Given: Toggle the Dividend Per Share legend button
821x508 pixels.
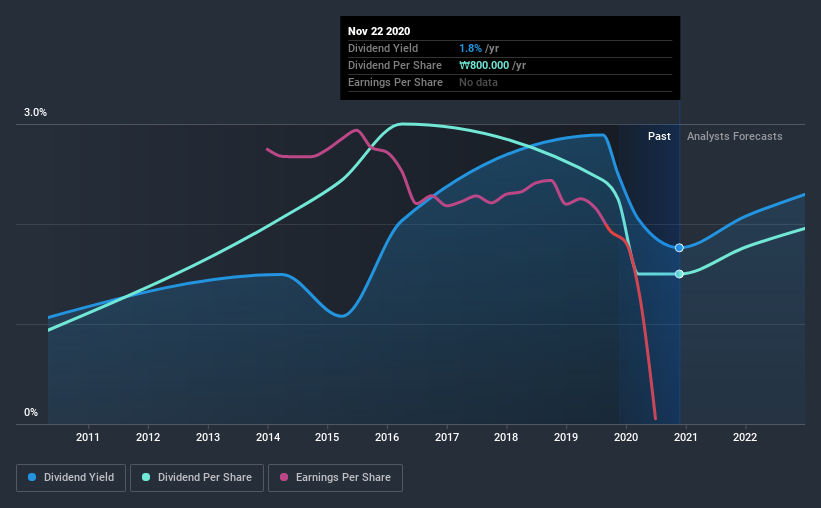Looking at the screenshot, I should pos(197,478).
